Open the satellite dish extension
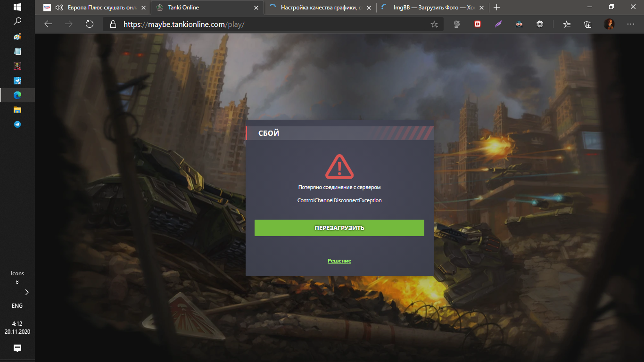This screenshot has width=644, height=362. click(x=456, y=24)
